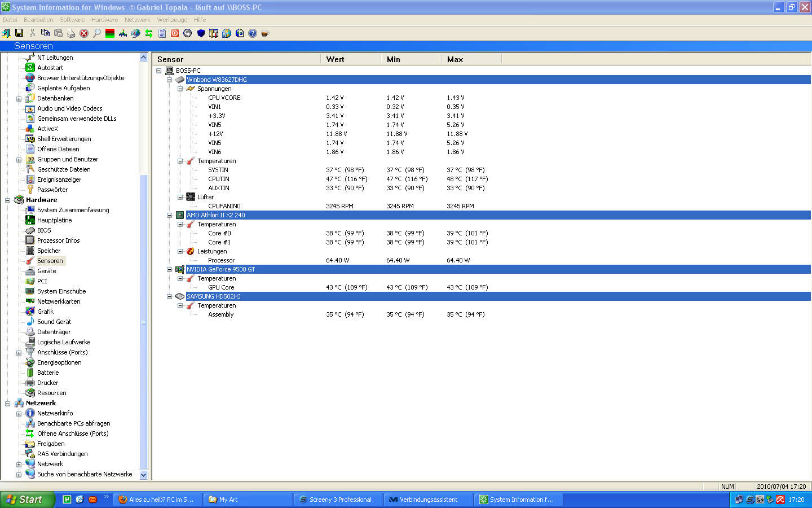Click the red X stop toolbar icon
The image size is (812, 508).
pyautogui.click(x=84, y=33)
